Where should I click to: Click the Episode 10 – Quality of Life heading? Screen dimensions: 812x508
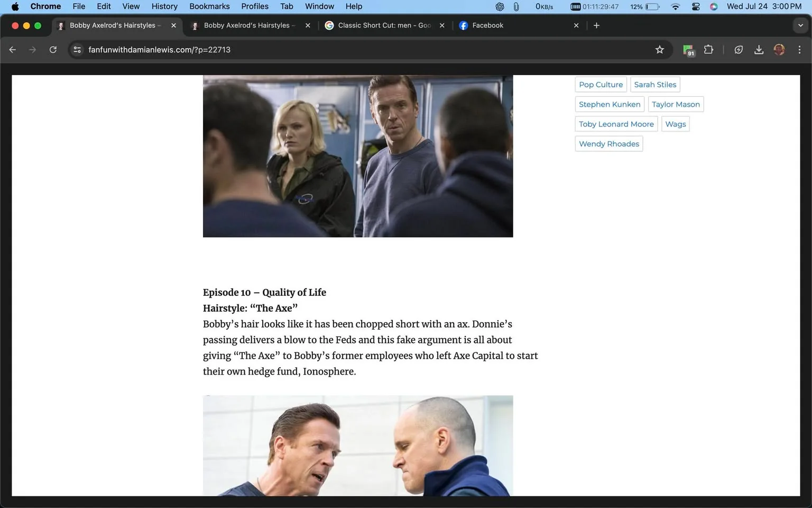[x=264, y=293]
